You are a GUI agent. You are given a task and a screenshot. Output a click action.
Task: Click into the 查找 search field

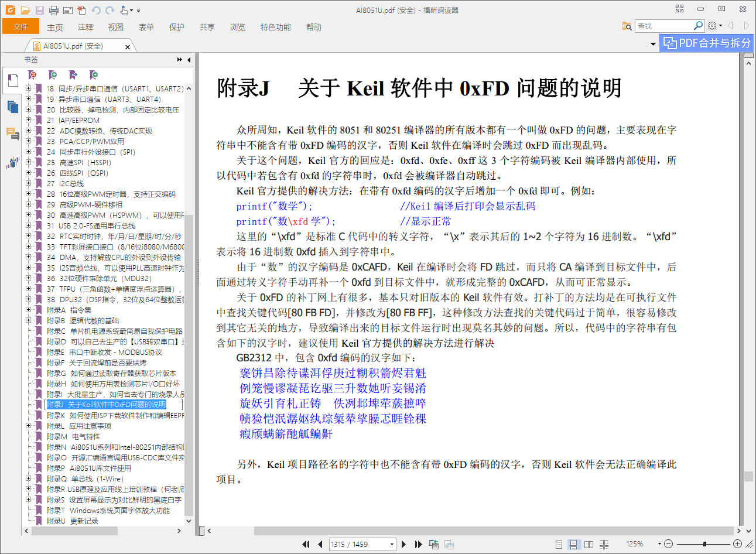pos(664,26)
